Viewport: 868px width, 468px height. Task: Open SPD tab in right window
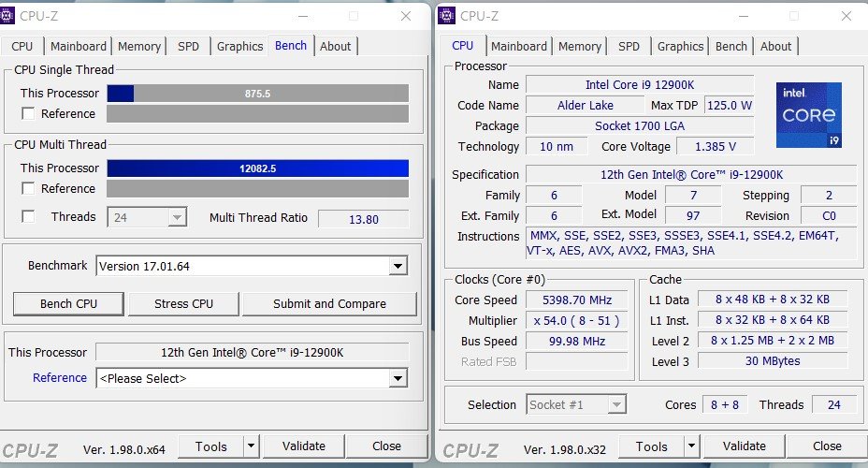(x=629, y=46)
